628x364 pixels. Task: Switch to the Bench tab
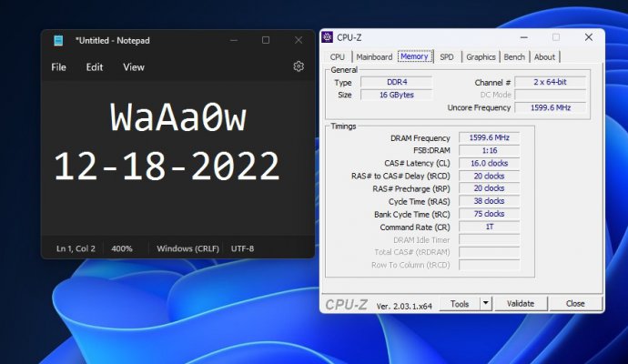click(514, 56)
